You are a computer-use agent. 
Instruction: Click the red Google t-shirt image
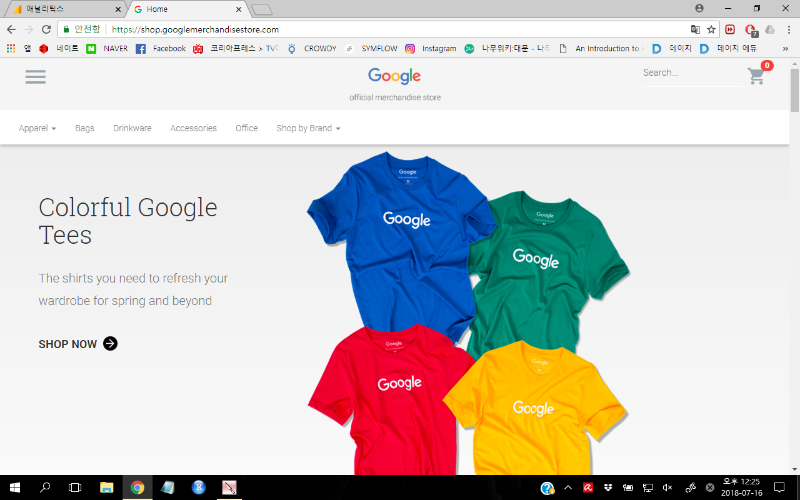click(390, 401)
